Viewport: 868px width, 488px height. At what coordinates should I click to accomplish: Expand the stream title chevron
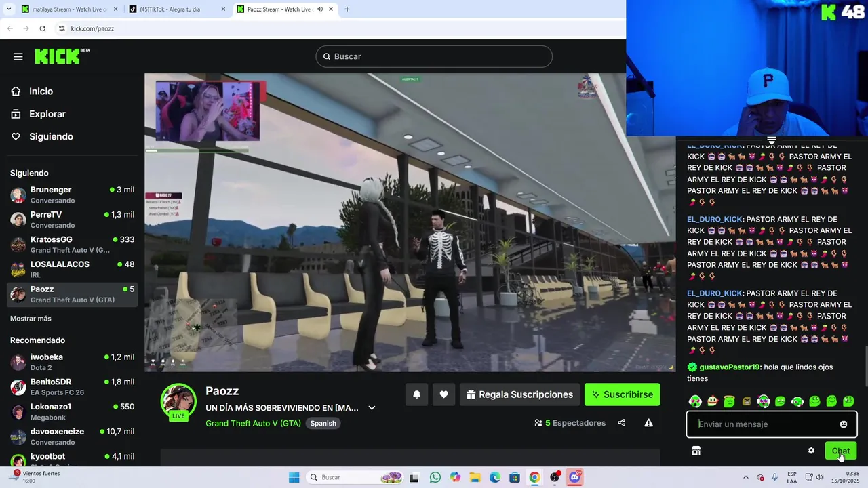tap(372, 408)
